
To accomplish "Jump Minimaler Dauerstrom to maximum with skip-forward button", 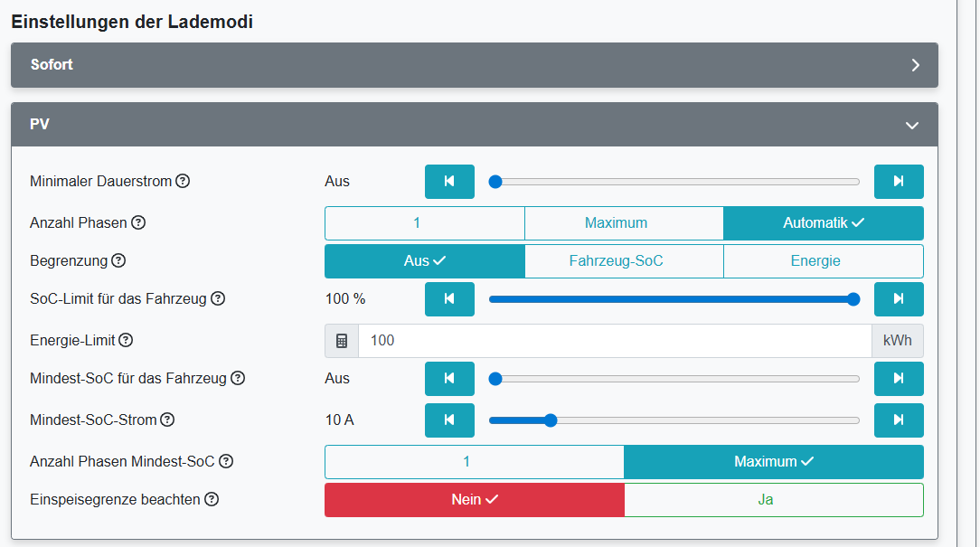I will [x=898, y=181].
